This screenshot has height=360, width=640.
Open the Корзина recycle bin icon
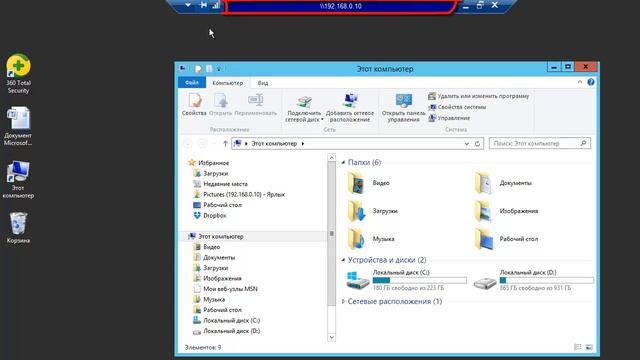18,228
